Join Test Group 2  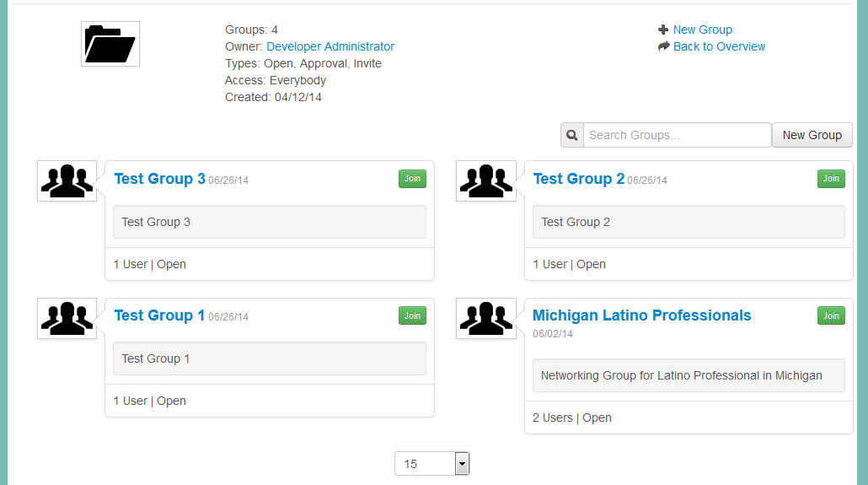[x=831, y=179]
